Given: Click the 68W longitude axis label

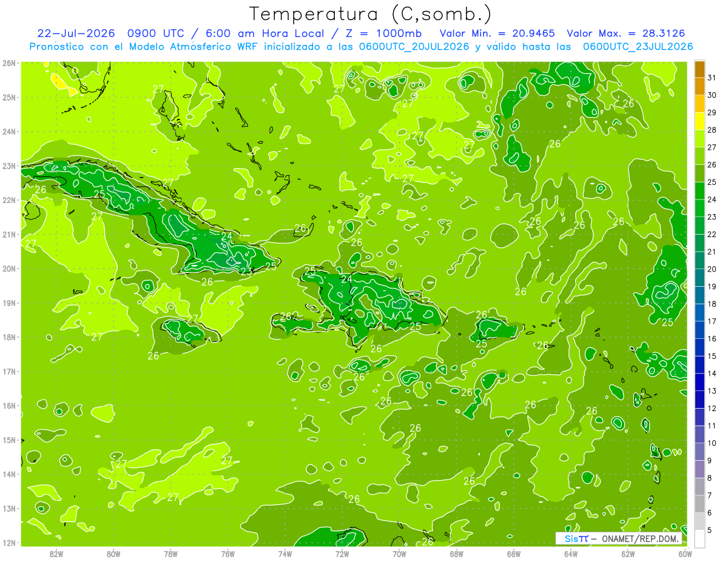Looking at the screenshot, I should (456, 554).
